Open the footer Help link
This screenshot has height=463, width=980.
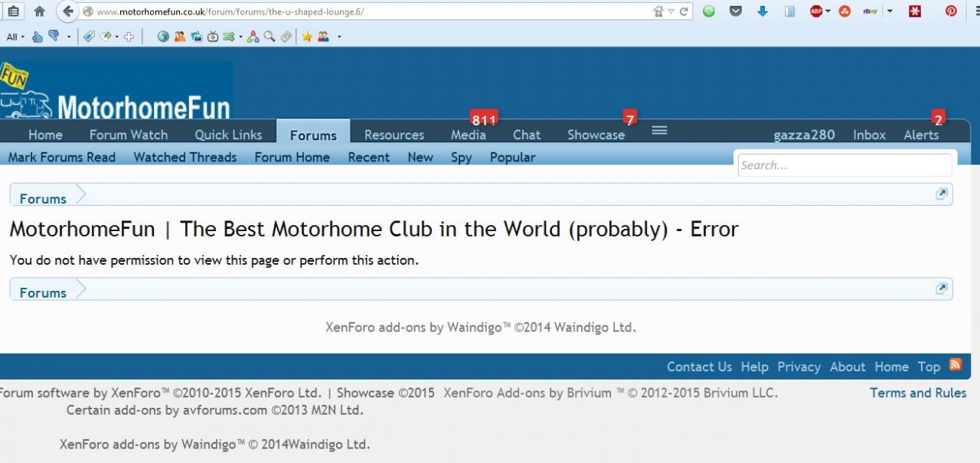[x=754, y=367]
